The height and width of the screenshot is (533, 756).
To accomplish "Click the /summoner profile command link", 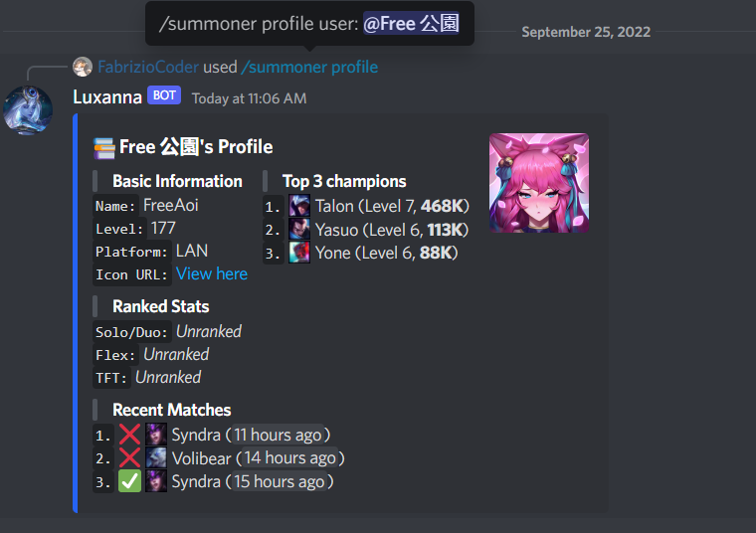I will [309, 67].
